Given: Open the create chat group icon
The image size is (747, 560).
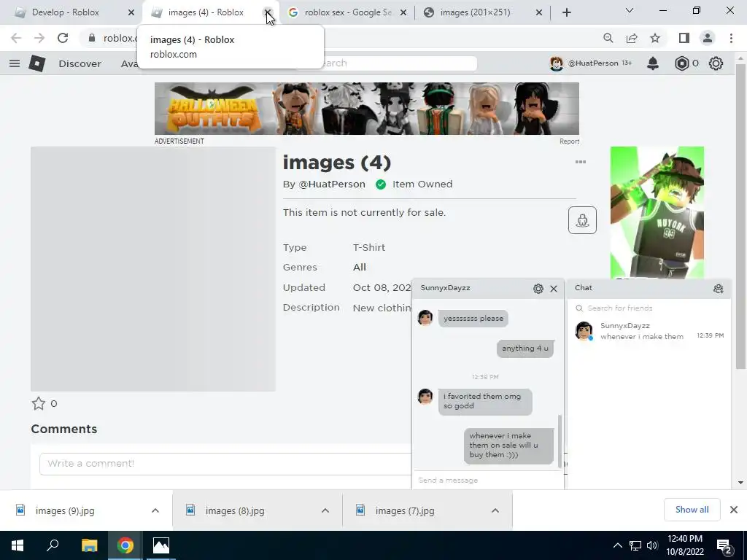Looking at the screenshot, I should pyautogui.click(x=719, y=289).
